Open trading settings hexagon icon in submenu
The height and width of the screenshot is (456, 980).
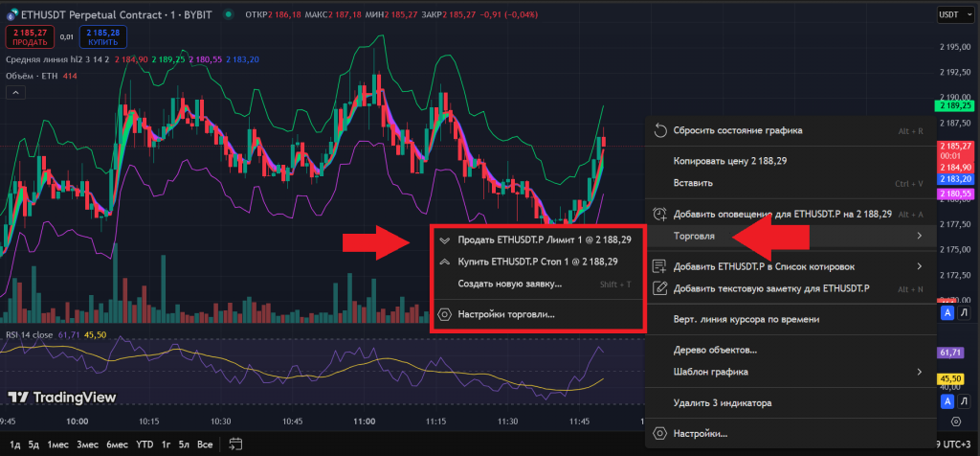coord(443,313)
